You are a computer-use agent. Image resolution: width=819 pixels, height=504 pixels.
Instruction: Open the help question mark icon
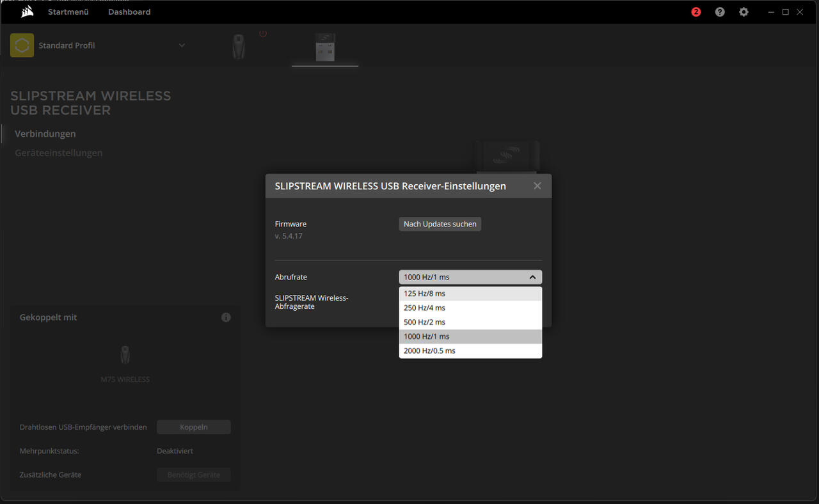(x=720, y=12)
